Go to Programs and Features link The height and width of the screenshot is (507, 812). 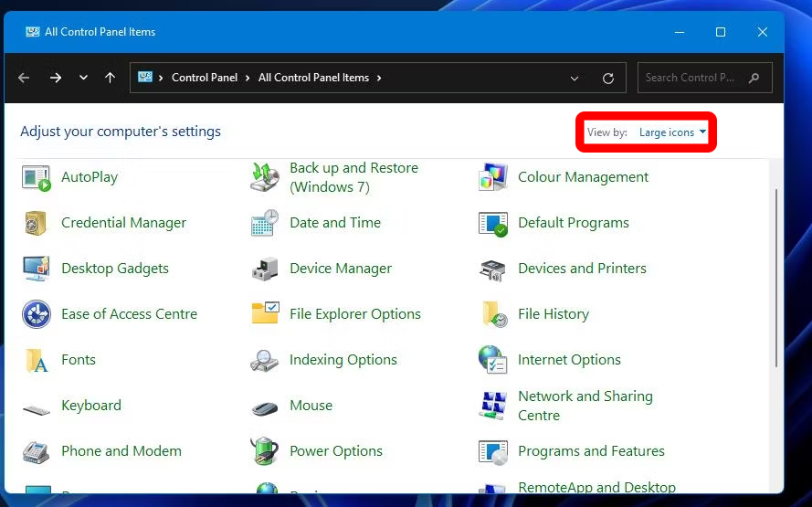(x=591, y=451)
